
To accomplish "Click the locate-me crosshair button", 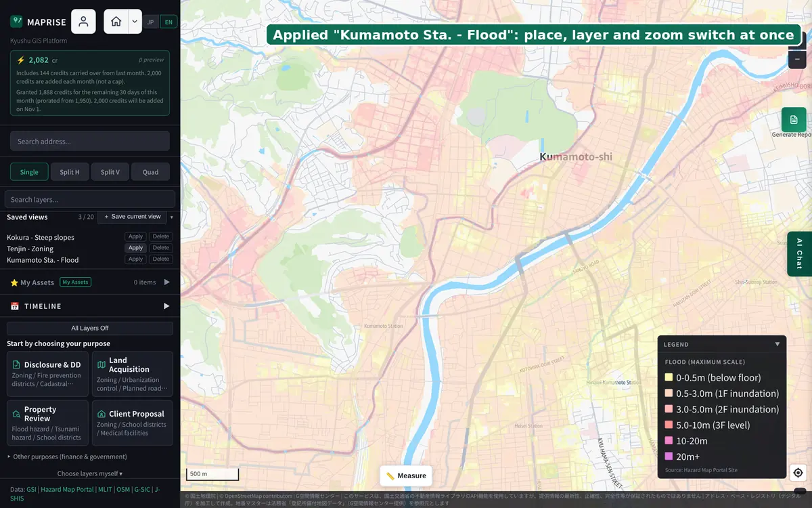I will click(x=798, y=473).
